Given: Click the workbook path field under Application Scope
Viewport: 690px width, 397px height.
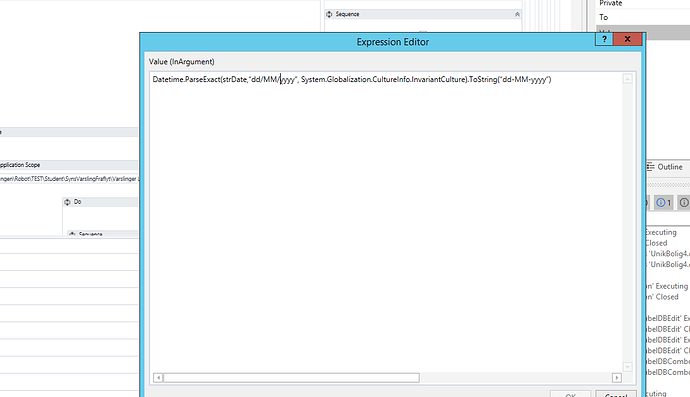Looking at the screenshot, I should point(69,179).
